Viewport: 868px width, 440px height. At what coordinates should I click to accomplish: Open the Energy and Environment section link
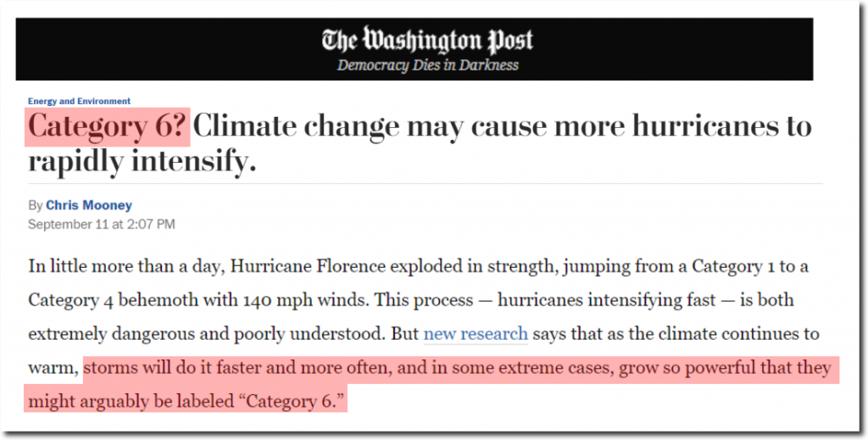click(x=79, y=101)
